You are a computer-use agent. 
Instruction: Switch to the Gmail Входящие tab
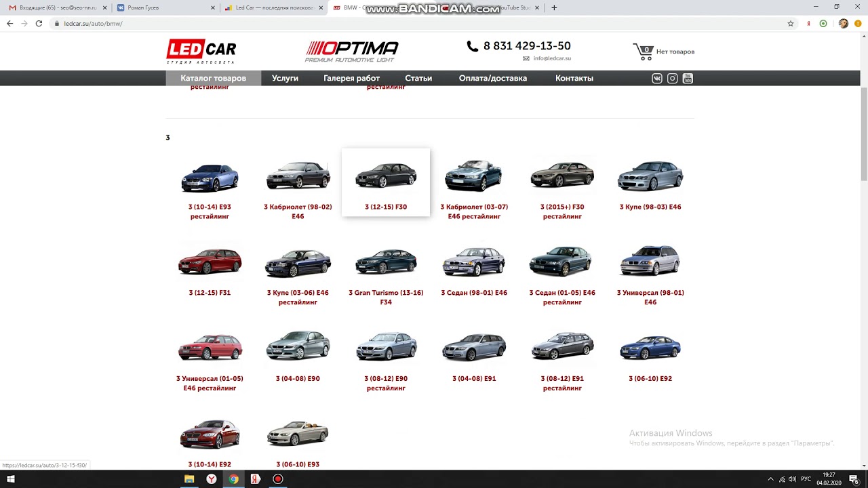[x=57, y=7]
